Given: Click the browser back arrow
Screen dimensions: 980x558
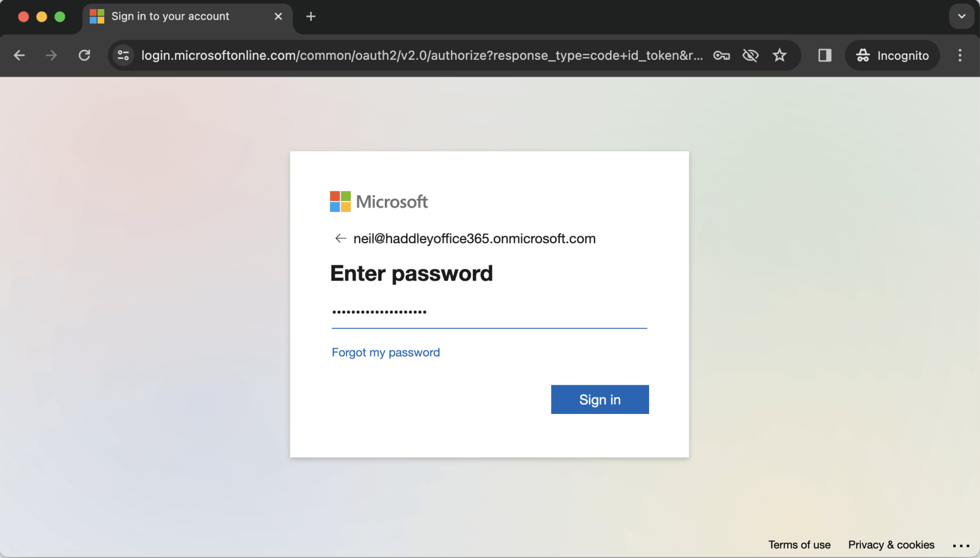Looking at the screenshot, I should (19, 55).
